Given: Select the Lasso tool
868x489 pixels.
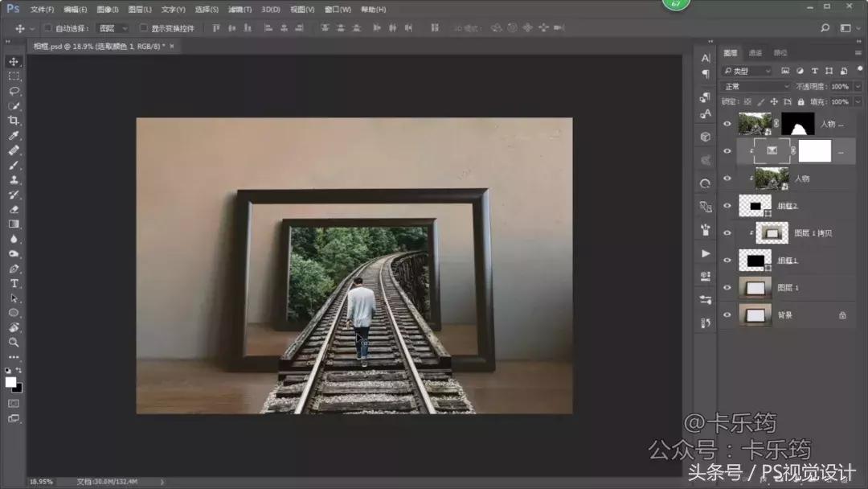Looking at the screenshot, I should (14, 91).
